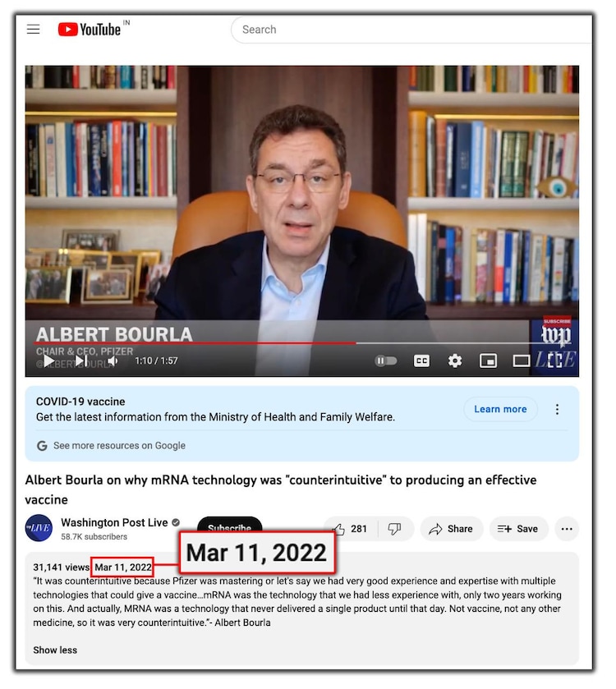Collapse description with Show less
The width and height of the screenshot is (616, 689).
[x=55, y=650]
